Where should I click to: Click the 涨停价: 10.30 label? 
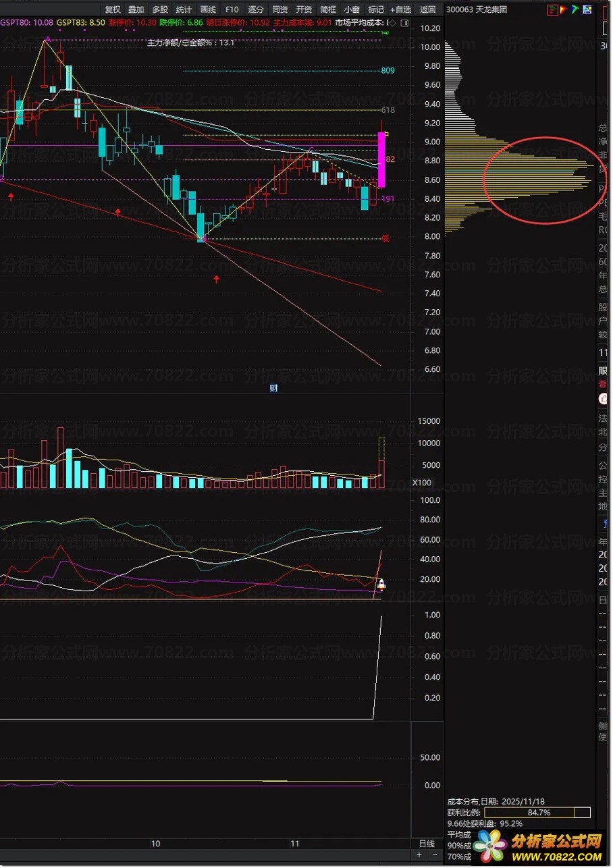click(132, 22)
